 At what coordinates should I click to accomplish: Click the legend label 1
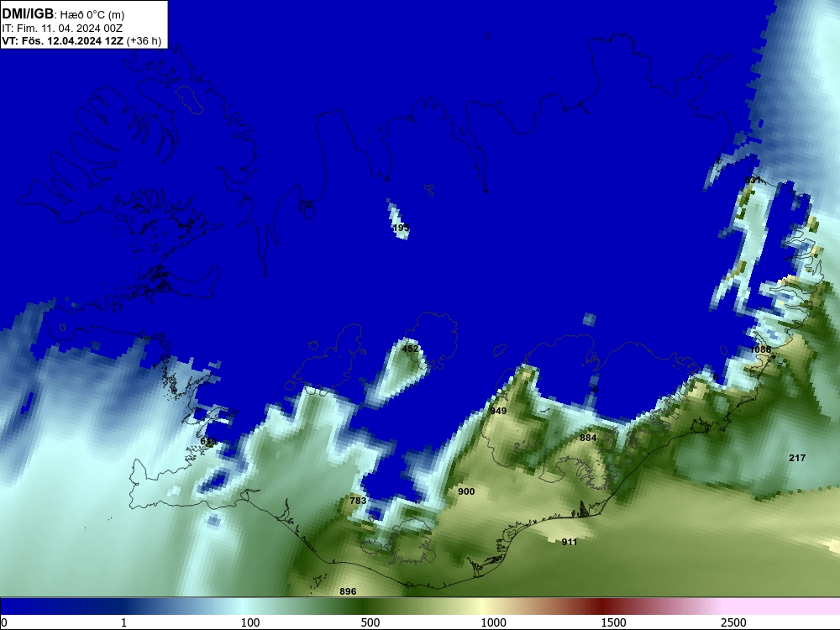(x=123, y=622)
